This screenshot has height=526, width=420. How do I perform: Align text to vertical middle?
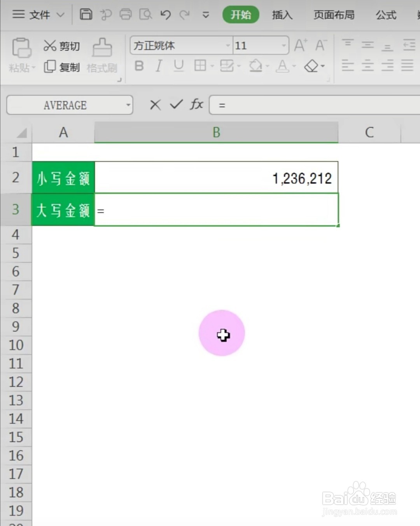[367, 45]
